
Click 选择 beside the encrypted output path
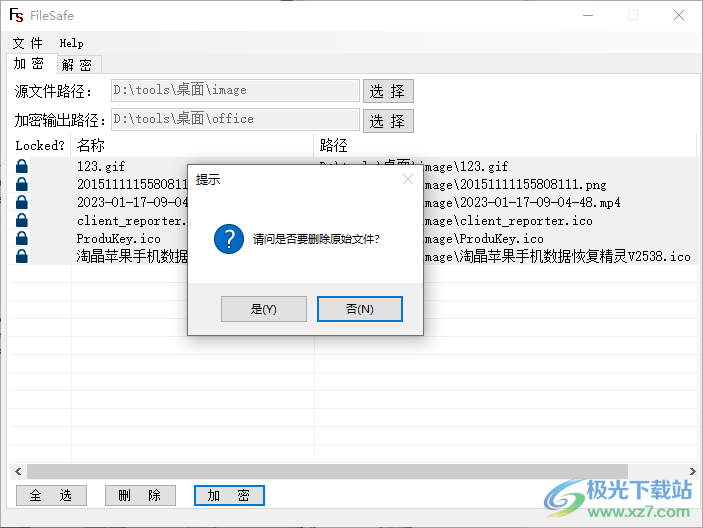(388, 121)
